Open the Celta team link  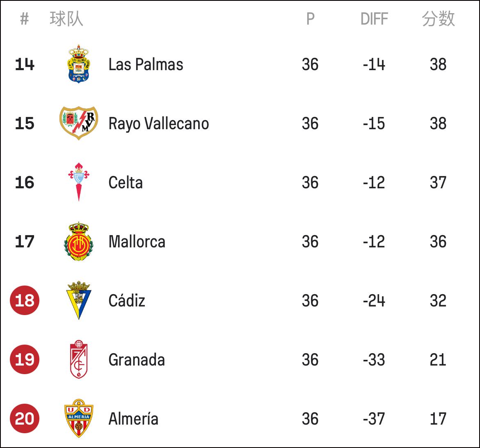[x=126, y=183]
